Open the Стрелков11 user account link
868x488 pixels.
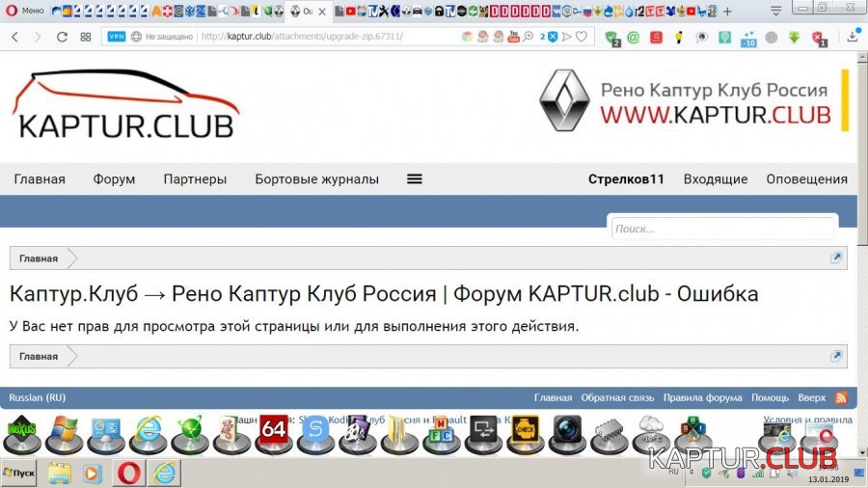626,178
